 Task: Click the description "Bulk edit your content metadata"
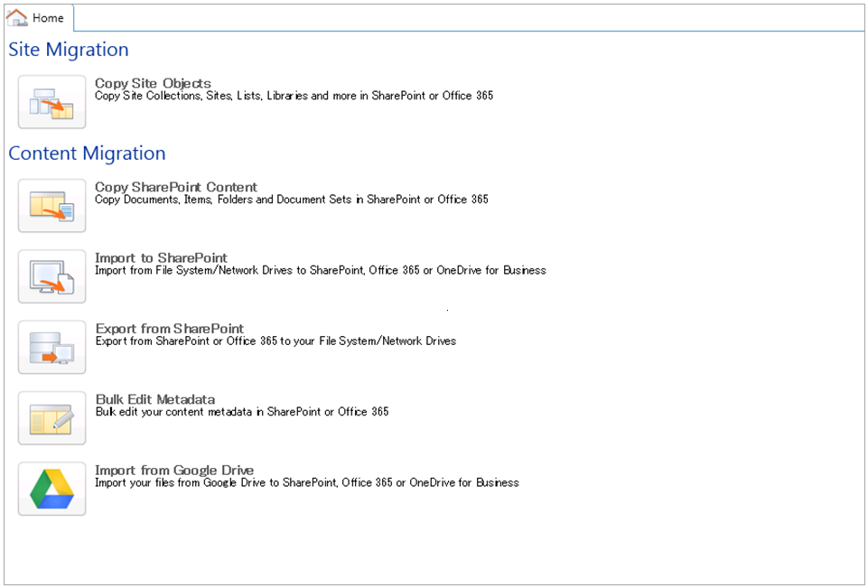241,412
